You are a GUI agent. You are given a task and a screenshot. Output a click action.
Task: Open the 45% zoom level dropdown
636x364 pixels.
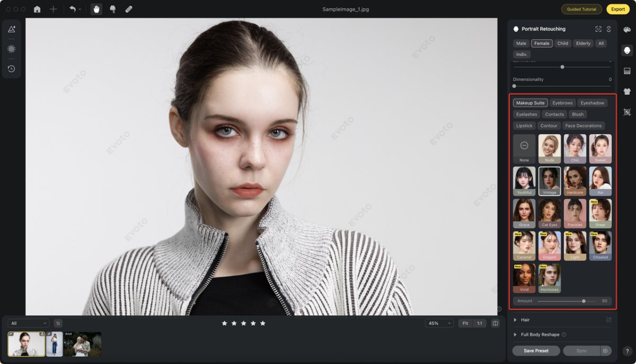(439, 323)
